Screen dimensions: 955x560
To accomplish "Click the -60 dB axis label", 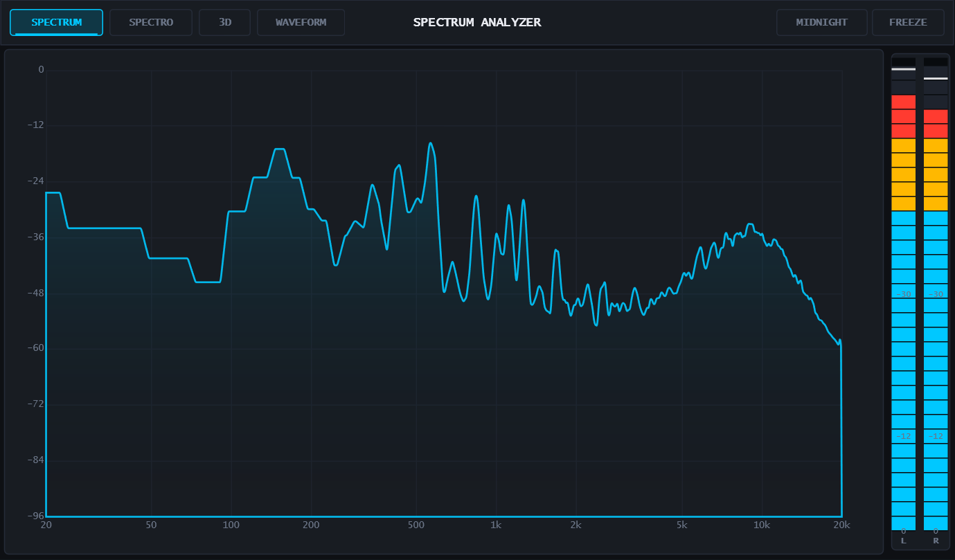I will point(35,349).
